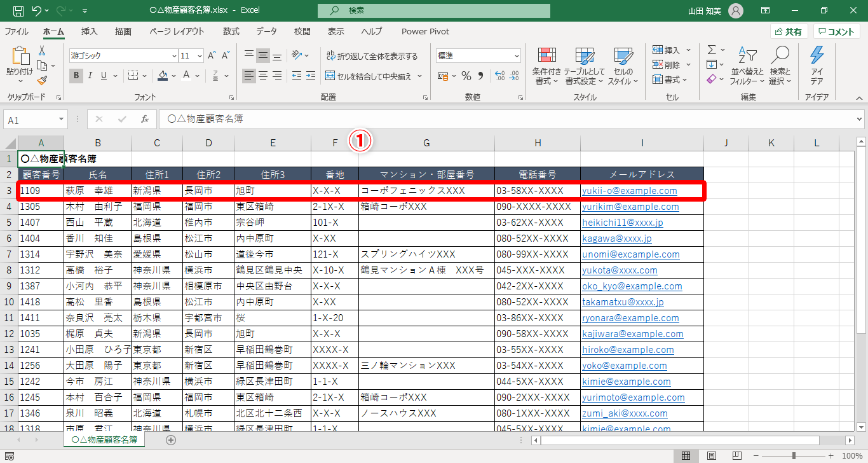Toggle middle vertical alignment

tap(263, 55)
